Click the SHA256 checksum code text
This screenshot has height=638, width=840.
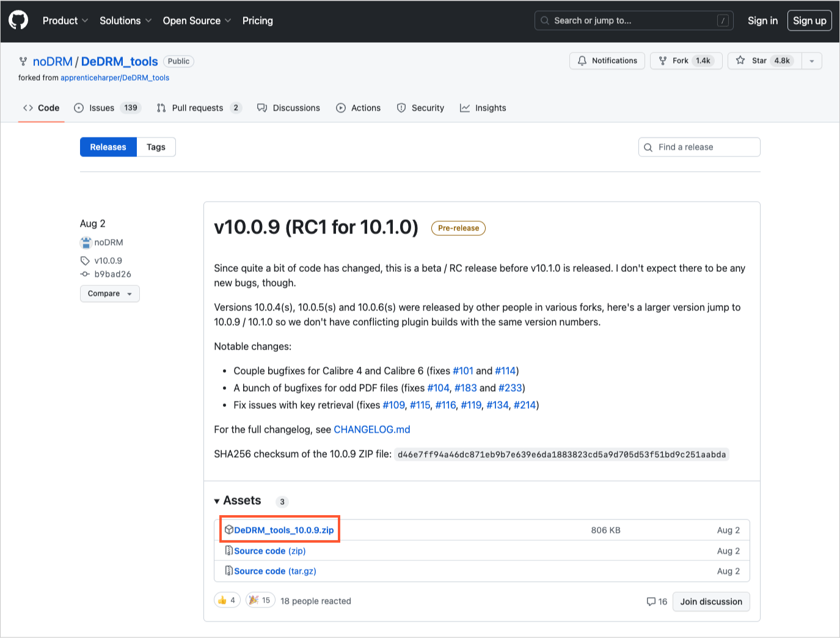point(561,455)
